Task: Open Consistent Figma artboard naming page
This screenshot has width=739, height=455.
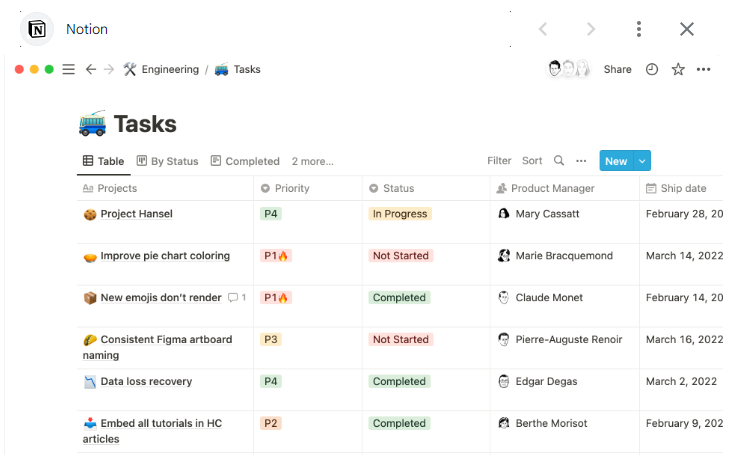Action: click(x=157, y=347)
